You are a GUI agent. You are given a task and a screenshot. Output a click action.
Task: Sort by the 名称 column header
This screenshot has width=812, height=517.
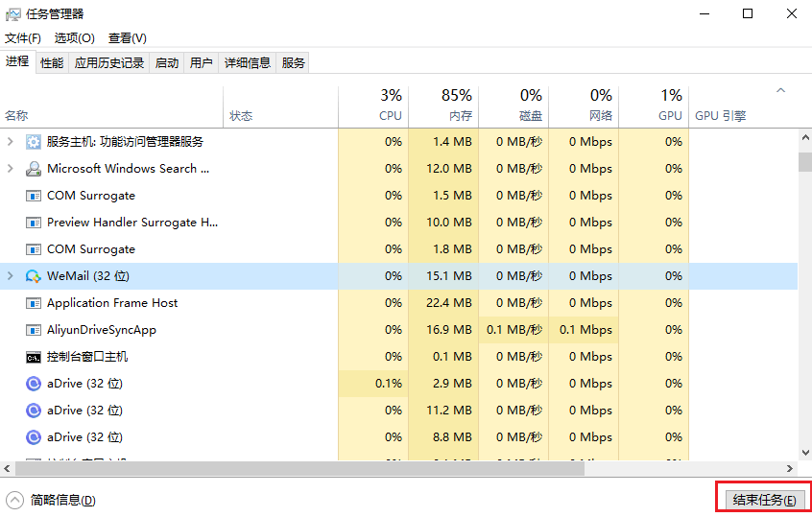111,107
